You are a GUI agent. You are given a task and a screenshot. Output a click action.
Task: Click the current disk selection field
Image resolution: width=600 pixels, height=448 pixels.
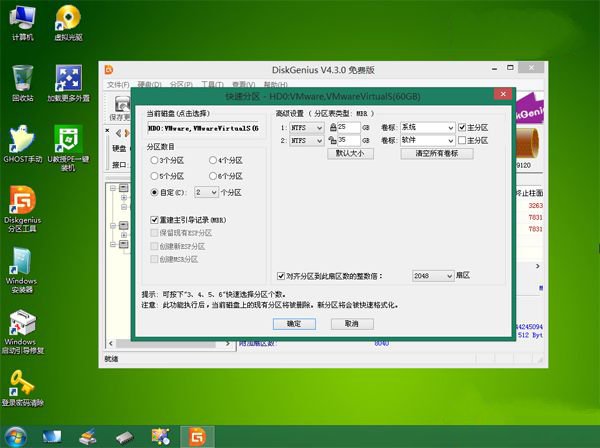(x=203, y=129)
